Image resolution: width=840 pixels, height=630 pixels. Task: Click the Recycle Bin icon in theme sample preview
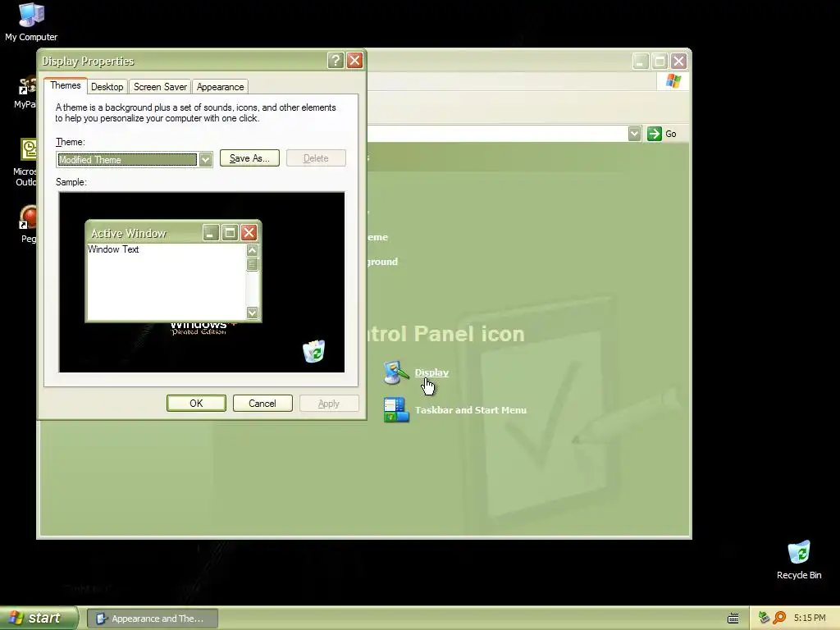click(313, 351)
